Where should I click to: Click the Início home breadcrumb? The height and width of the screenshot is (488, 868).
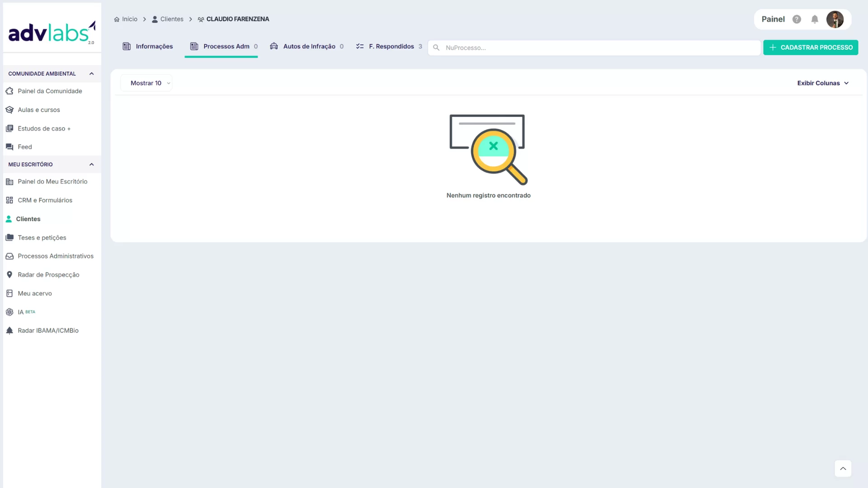[x=126, y=19]
